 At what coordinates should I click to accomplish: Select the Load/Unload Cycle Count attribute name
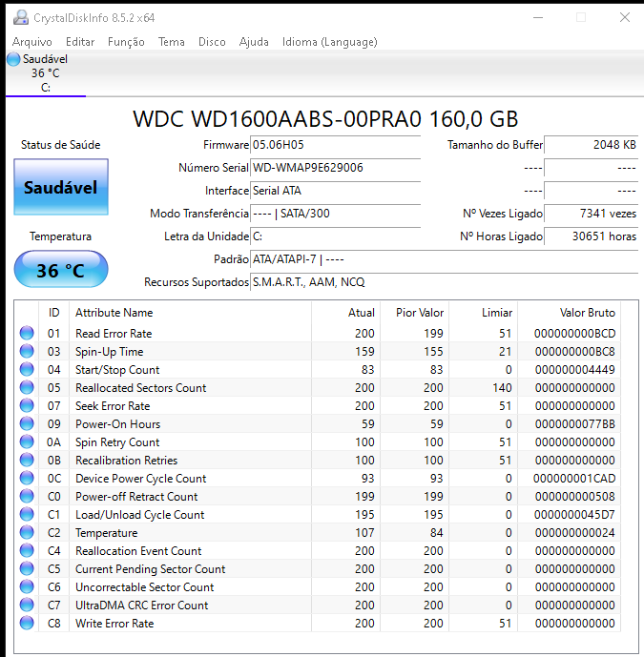140,515
